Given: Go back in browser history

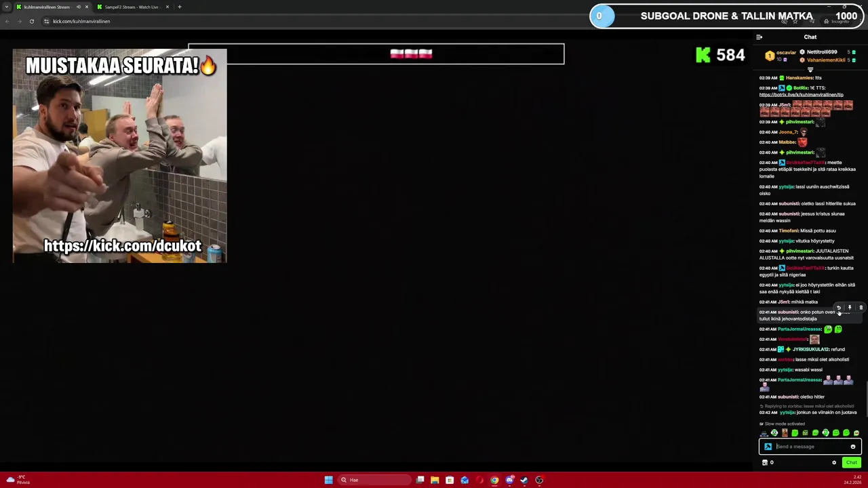Looking at the screenshot, I should (7, 21).
